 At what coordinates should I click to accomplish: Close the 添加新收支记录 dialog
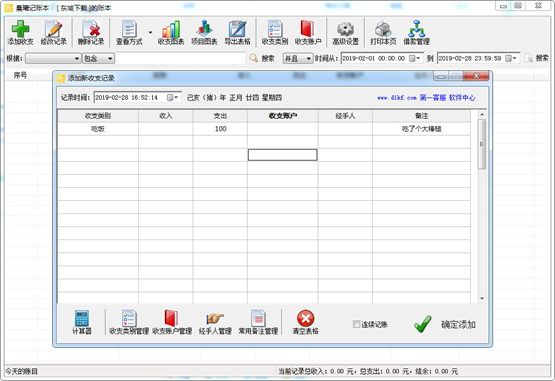[x=476, y=76]
